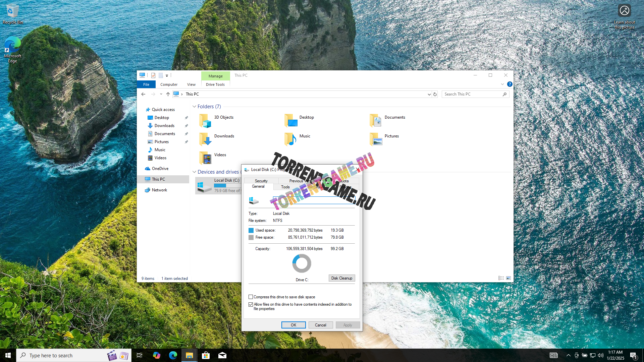Click the Properties icon in quick access toolbar
Screen dimensions: 644x362
[x=153, y=75]
